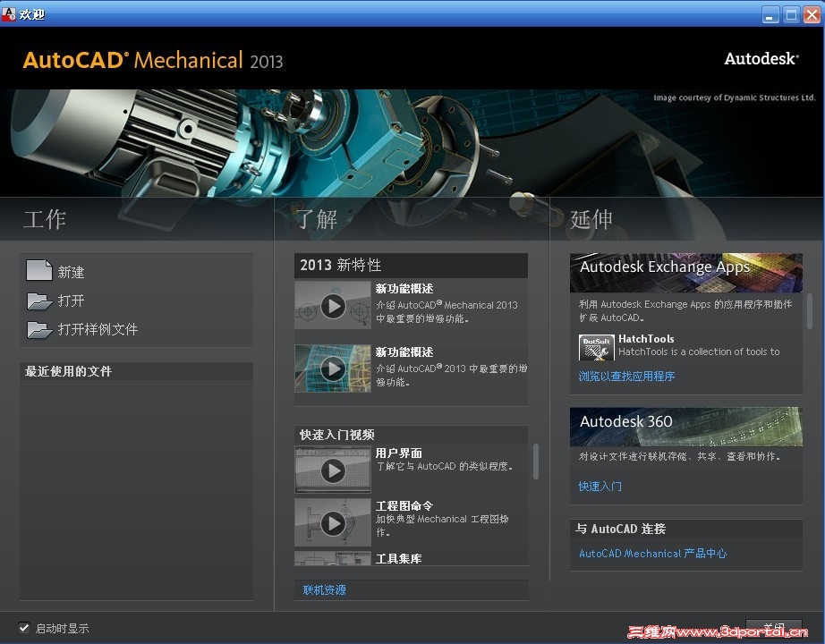Open the 联机资源 link
The height and width of the screenshot is (644, 825).
[x=324, y=589]
